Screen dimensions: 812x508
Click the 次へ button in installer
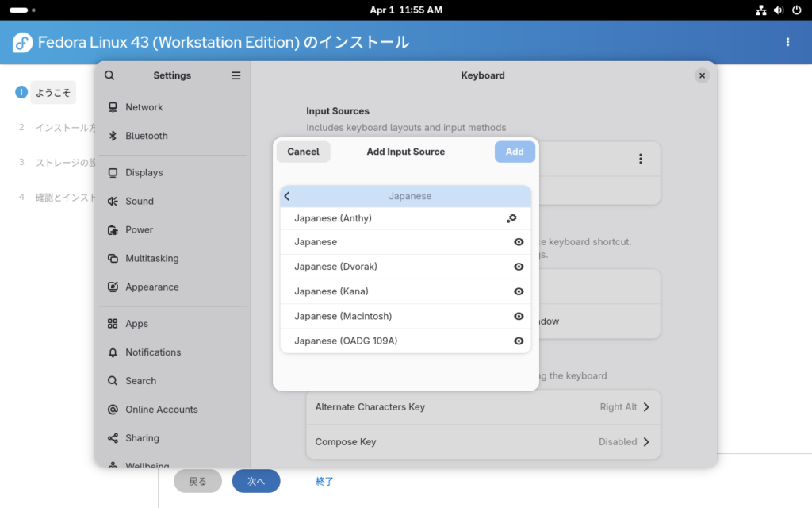255,481
